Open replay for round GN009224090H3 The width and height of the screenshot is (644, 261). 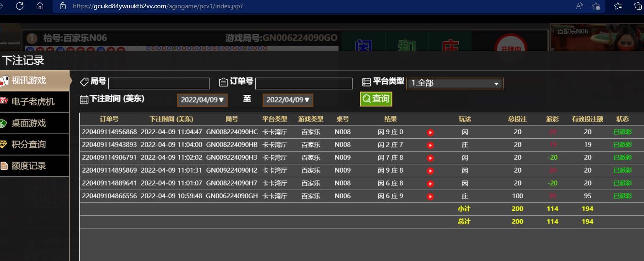430,158
